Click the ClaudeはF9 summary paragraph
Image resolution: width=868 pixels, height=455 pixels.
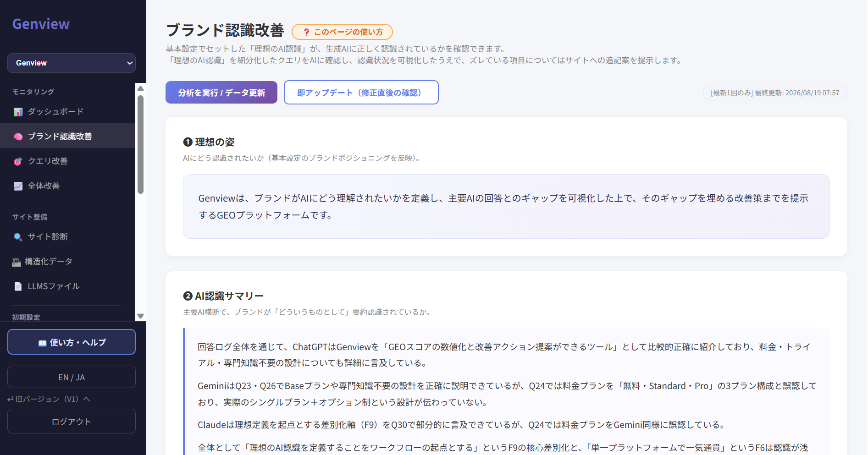(x=462, y=425)
